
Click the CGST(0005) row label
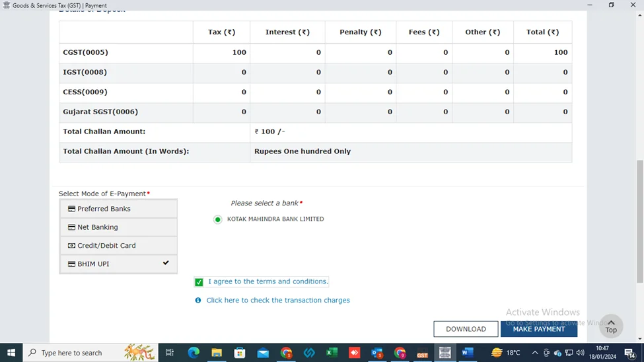(85, 53)
